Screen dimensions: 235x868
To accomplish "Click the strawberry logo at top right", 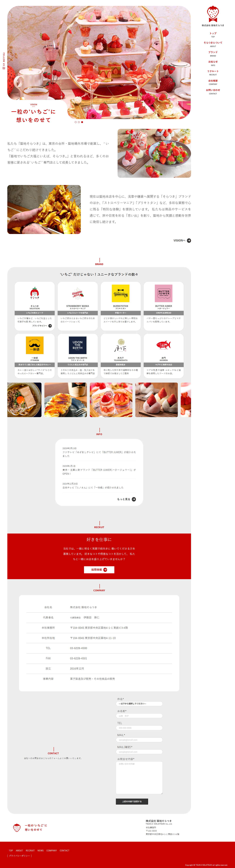I will 213,14.
